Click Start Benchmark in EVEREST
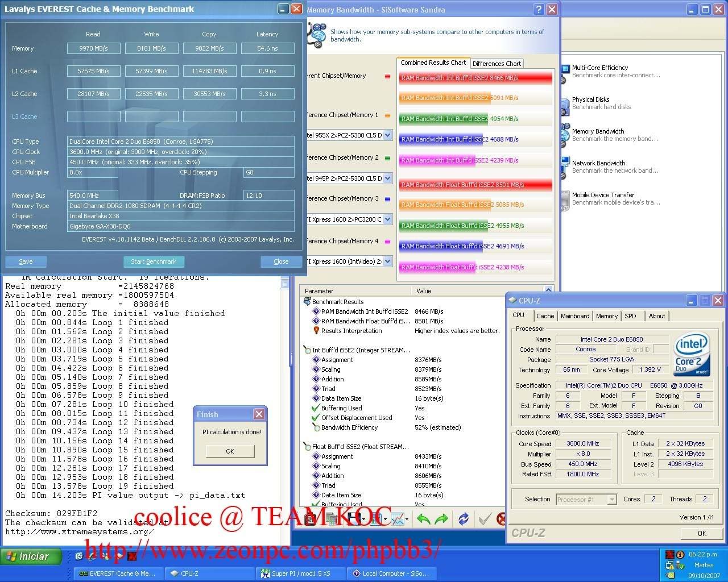The image size is (728, 582). coord(154,261)
